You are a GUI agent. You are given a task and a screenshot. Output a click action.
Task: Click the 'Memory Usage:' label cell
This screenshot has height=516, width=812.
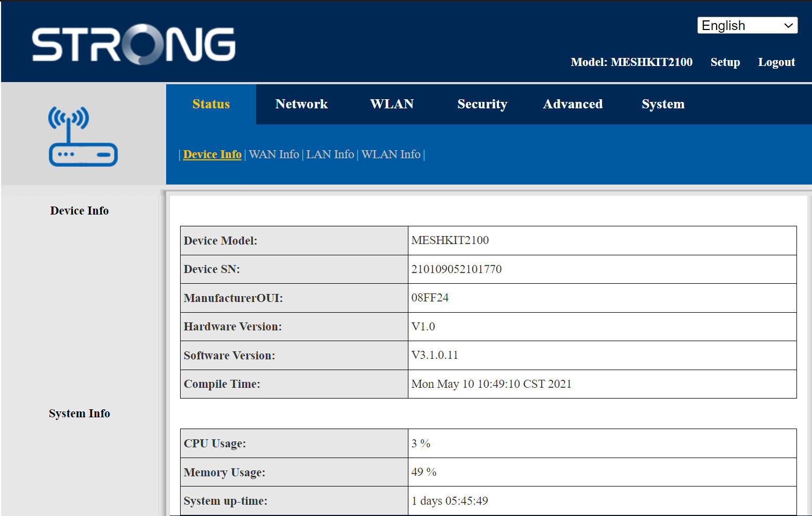click(x=294, y=473)
